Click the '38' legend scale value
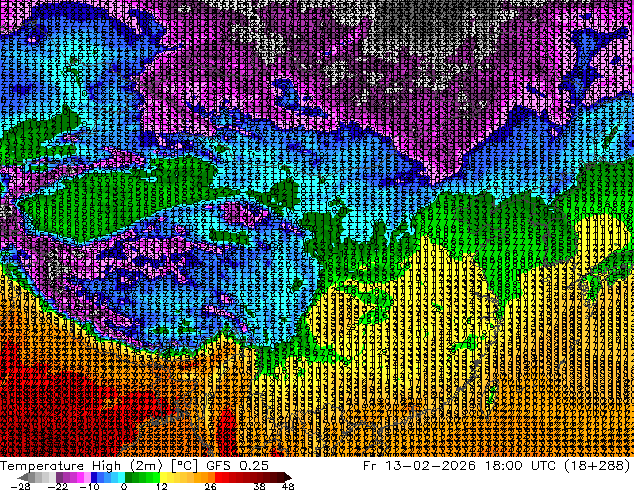This screenshot has width=634, height=490. (259, 486)
